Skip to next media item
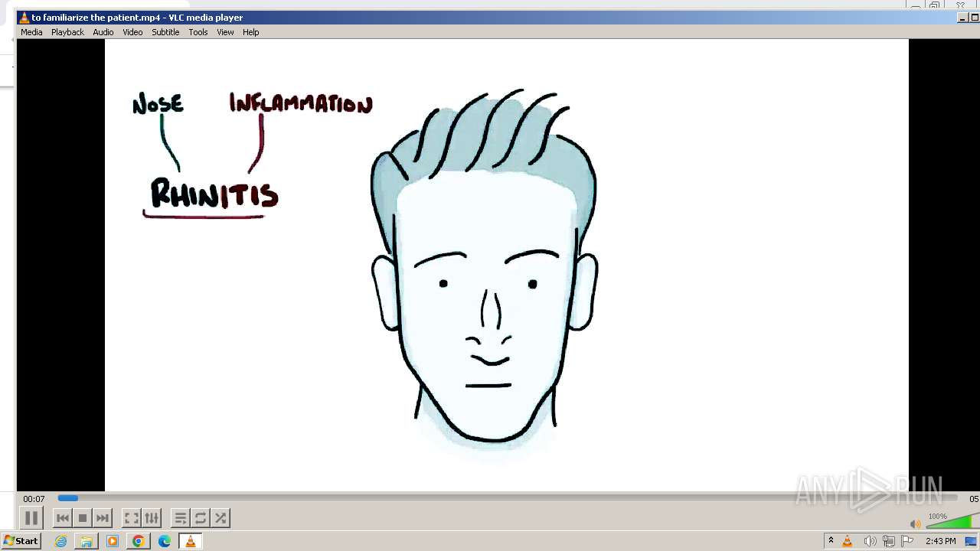This screenshot has width=980, height=551. [x=103, y=518]
